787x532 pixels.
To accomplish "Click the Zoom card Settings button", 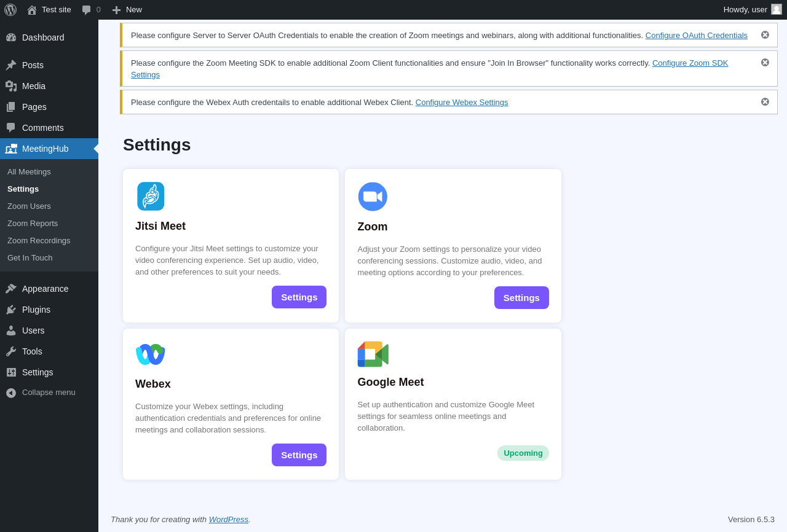I will click(x=521, y=298).
